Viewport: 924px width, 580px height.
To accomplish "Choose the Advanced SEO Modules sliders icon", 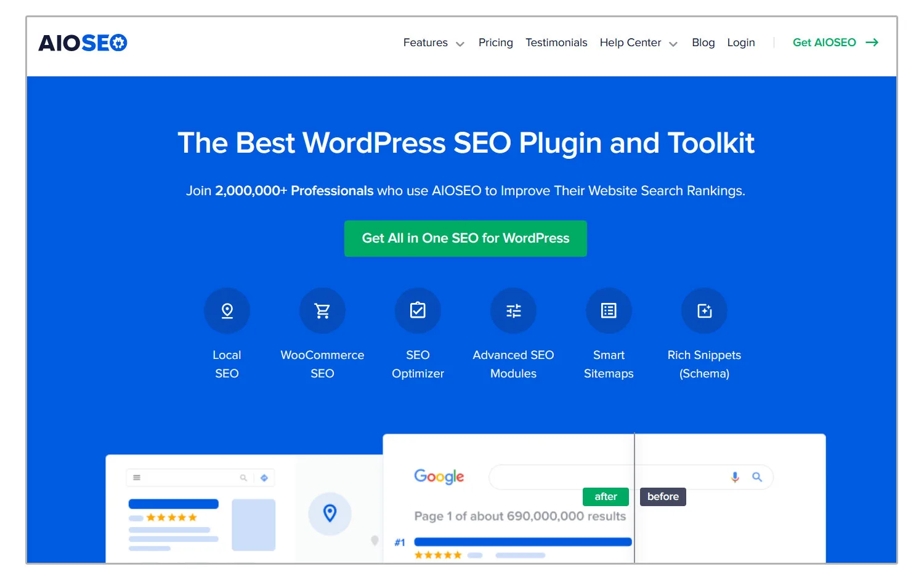I will point(513,311).
